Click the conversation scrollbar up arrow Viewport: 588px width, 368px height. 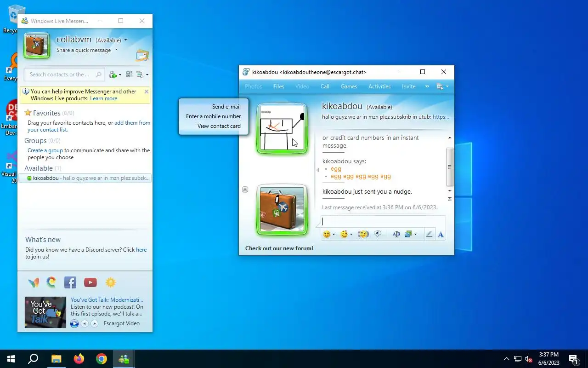[x=450, y=138]
